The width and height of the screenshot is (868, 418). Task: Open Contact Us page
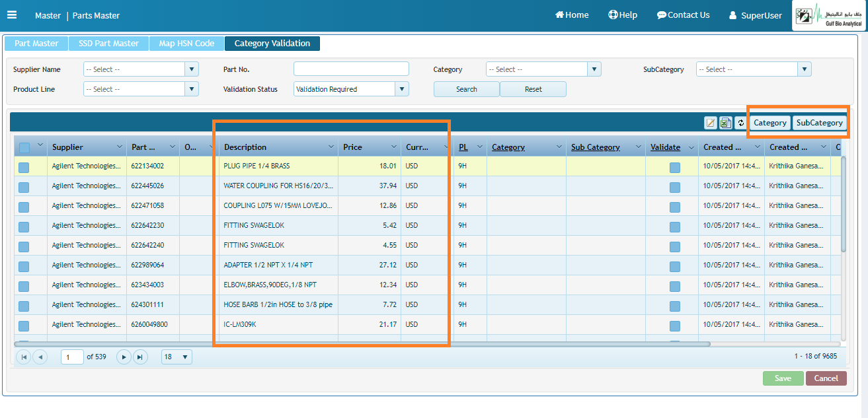pyautogui.click(x=683, y=15)
